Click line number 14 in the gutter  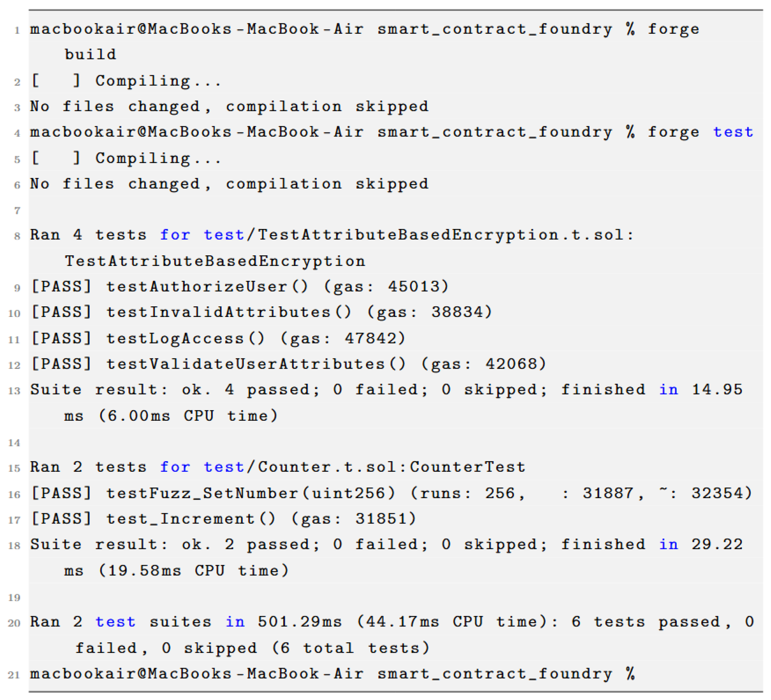pyautogui.click(x=14, y=443)
